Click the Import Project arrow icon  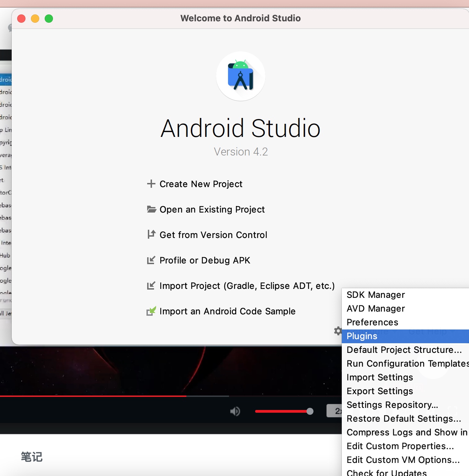pyautogui.click(x=151, y=286)
